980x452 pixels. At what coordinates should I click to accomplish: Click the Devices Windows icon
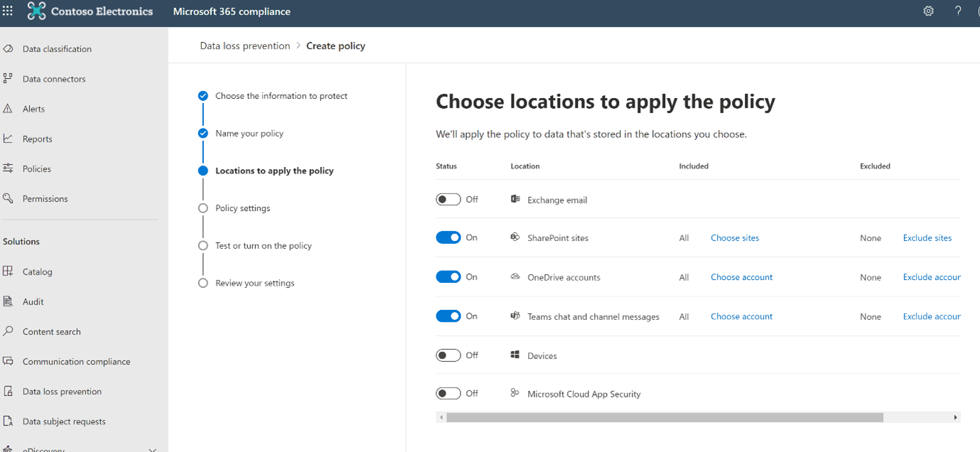tap(515, 355)
